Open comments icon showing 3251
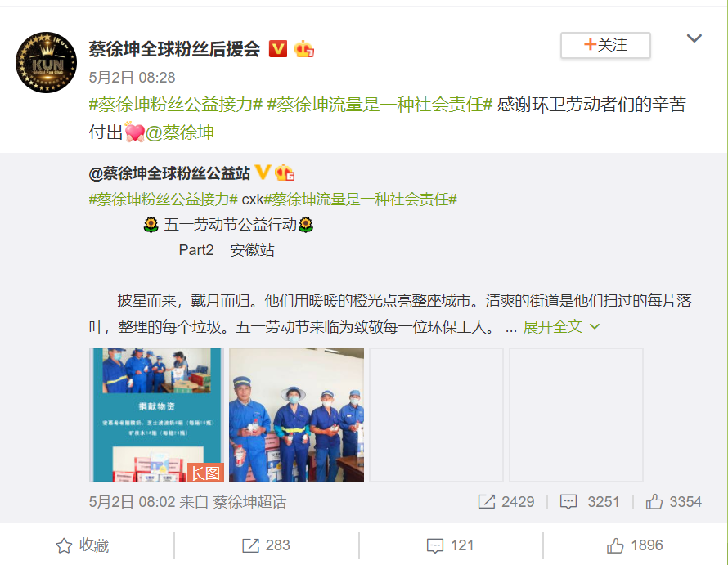The image size is (728, 565). 568,502
